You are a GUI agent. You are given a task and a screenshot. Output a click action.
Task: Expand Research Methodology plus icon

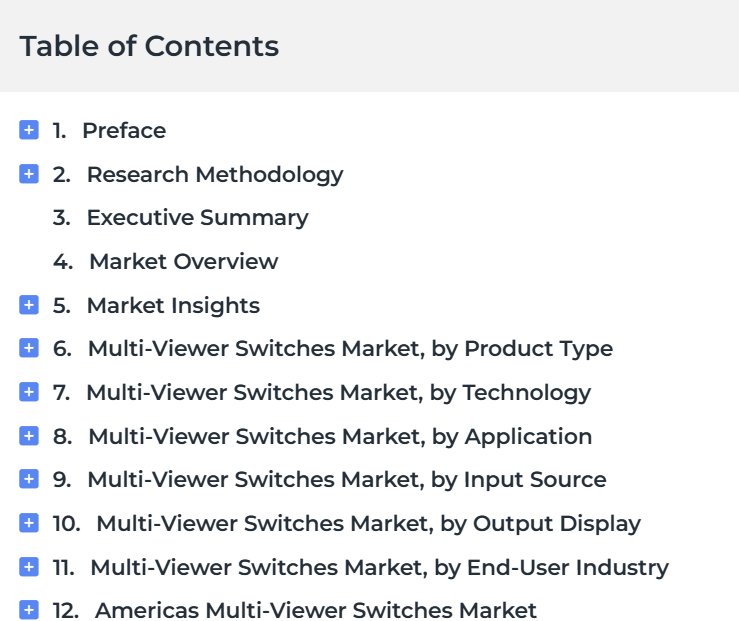tap(29, 174)
